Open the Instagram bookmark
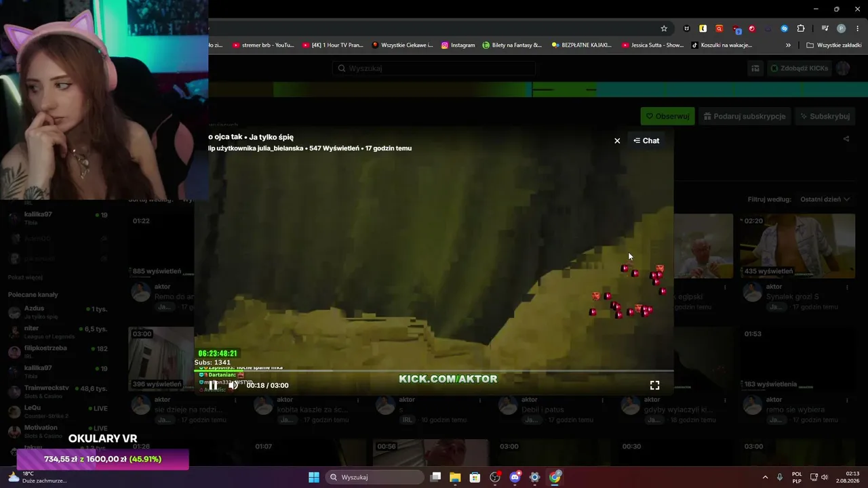The width and height of the screenshot is (868, 488). [458, 45]
